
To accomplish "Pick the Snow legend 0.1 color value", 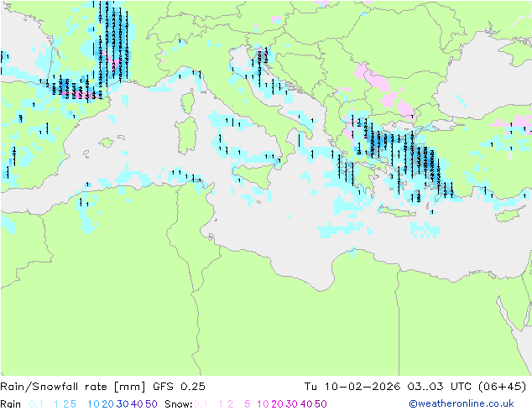I will point(201,404).
